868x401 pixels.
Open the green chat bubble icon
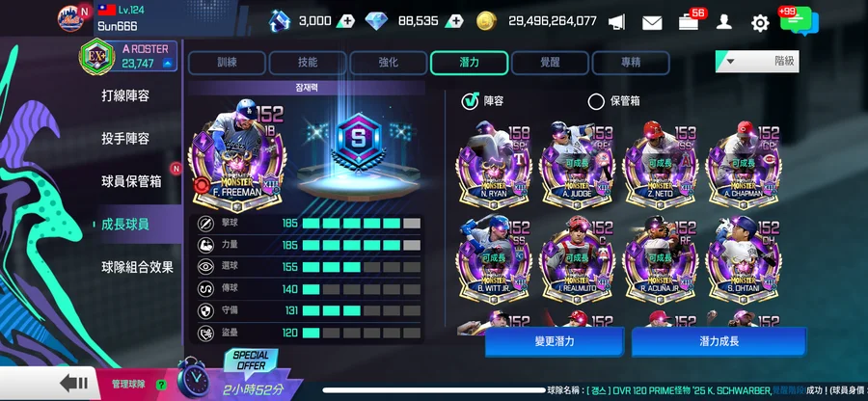(x=799, y=21)
